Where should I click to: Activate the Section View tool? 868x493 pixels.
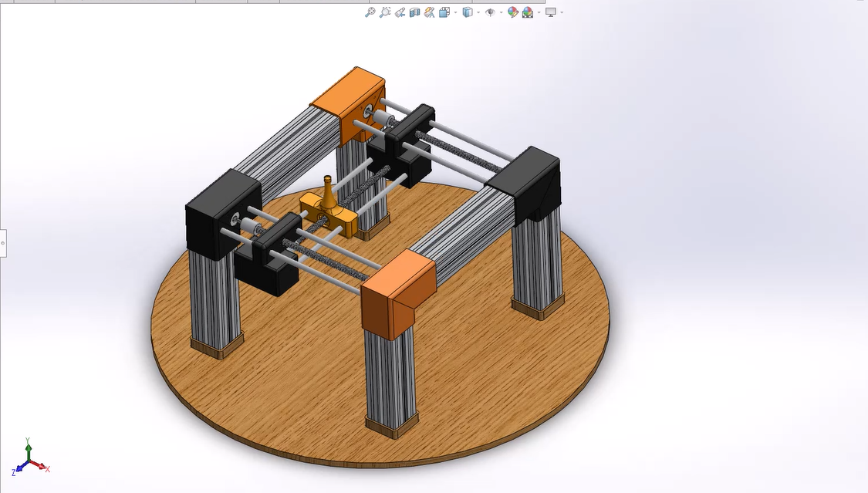(414, 12)
